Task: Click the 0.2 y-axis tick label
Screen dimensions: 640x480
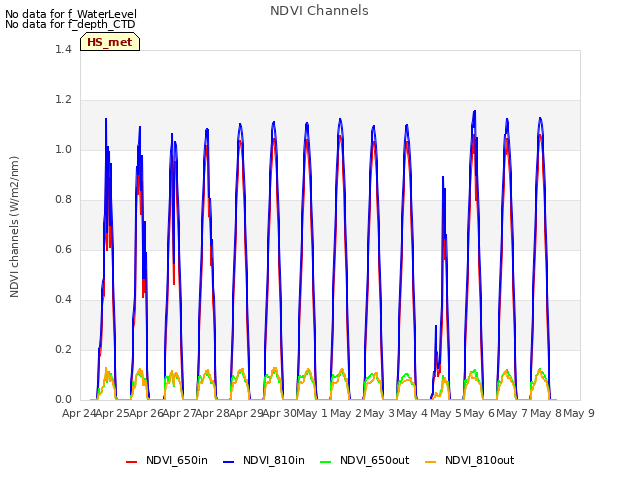Action: pos(63,349)
